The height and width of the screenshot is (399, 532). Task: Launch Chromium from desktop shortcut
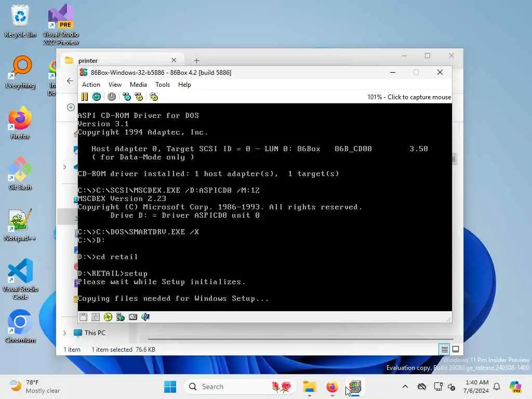[20, 326]
